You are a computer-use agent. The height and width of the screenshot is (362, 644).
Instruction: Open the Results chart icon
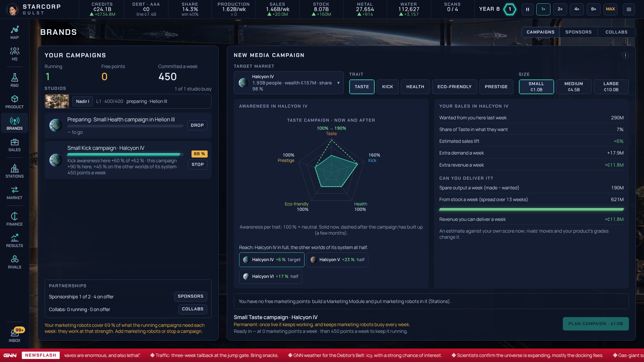14,241
